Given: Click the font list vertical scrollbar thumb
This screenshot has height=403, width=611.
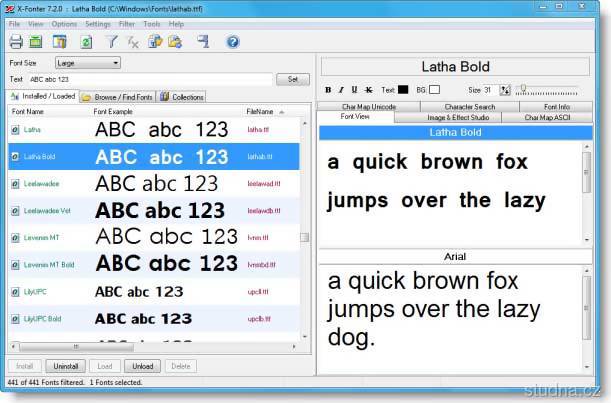Looking at the screenshot, I should [x=305, y=237].
